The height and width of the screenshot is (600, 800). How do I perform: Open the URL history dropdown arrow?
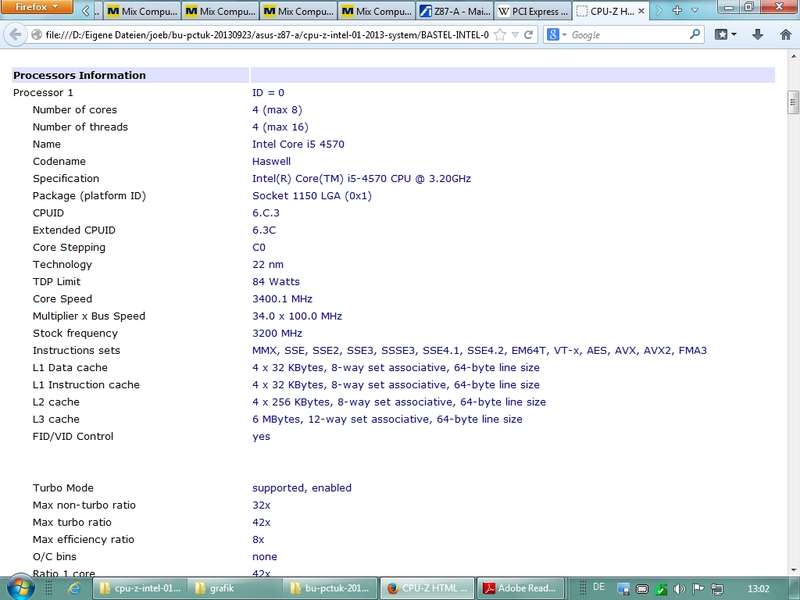[x=515, y=35]
